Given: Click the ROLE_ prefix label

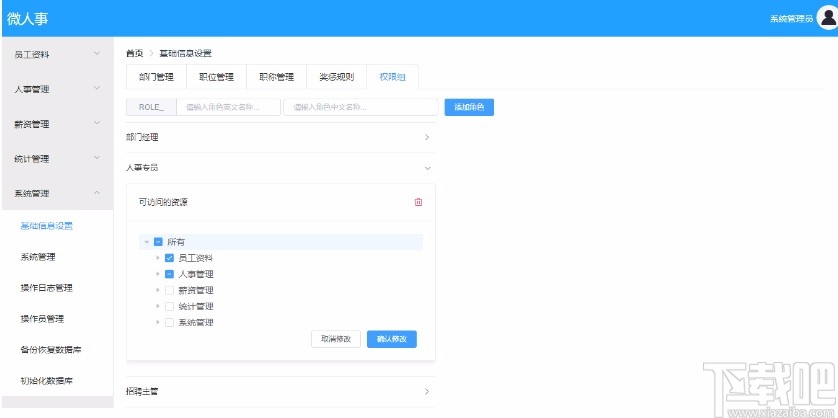Looking at the screenshot, I should 151,107.
